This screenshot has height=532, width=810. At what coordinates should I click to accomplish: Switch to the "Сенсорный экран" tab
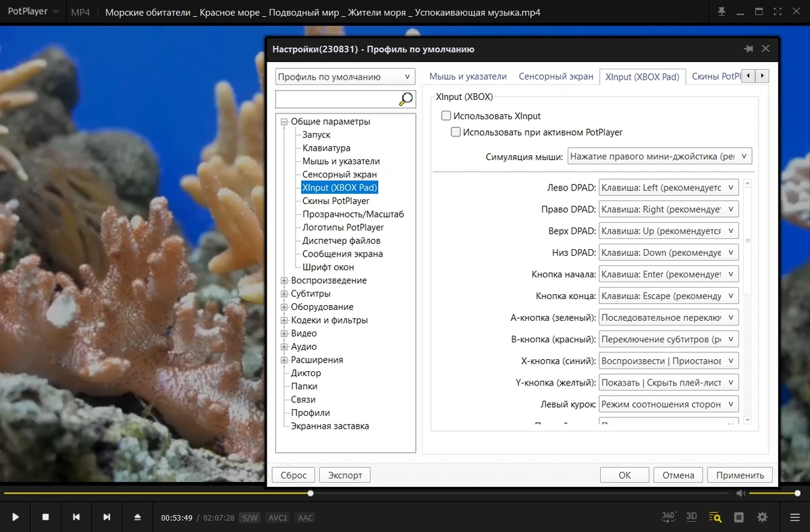[556, 77]
